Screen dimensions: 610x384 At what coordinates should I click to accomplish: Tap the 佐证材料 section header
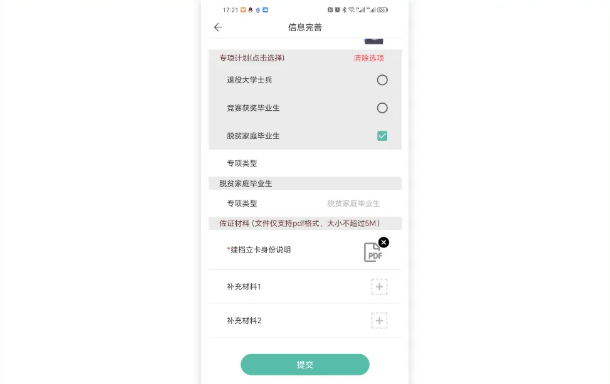pyautogui.click(x=305, y=223)
